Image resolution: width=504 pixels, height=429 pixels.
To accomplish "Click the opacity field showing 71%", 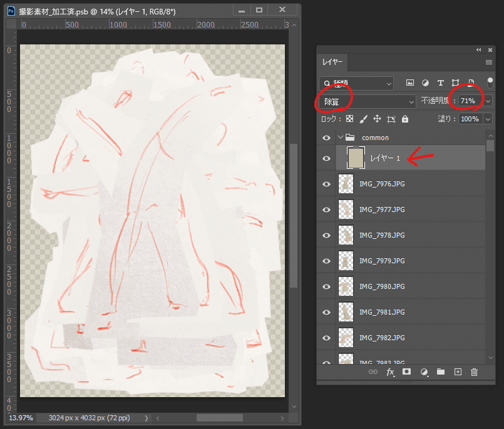I will 471,101.
